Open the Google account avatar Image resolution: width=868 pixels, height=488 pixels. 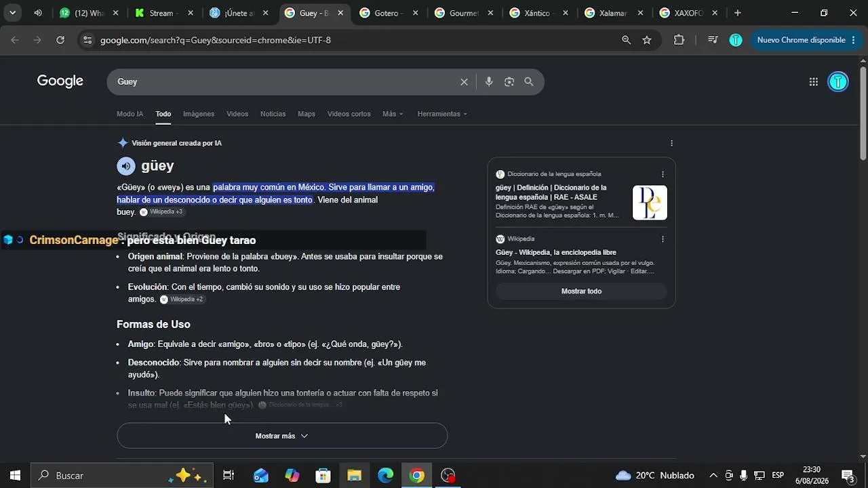coord(838,82)
